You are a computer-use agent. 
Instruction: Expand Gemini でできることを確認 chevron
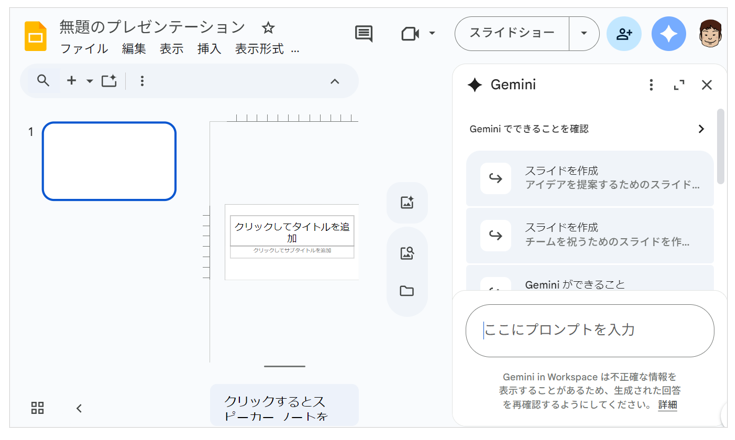coord(701,129)
